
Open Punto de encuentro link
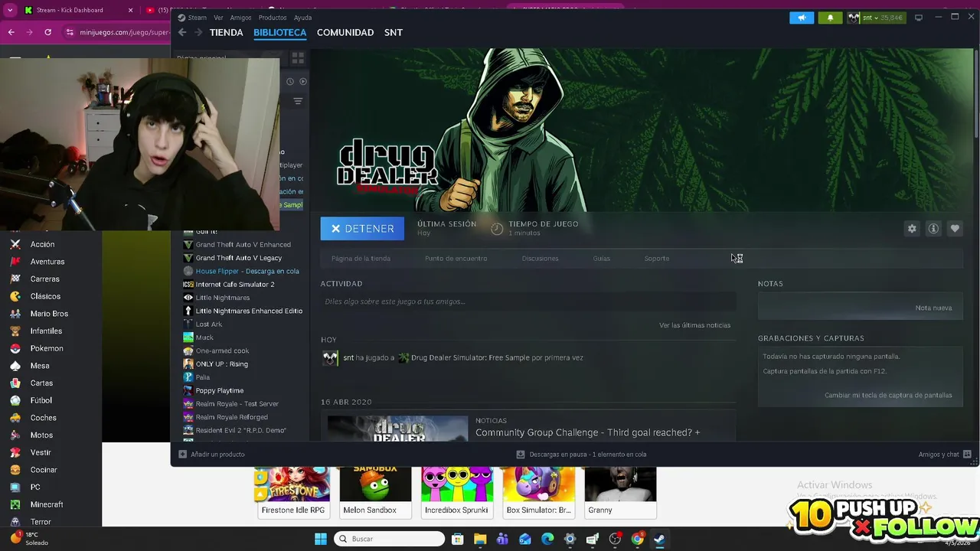456,259
